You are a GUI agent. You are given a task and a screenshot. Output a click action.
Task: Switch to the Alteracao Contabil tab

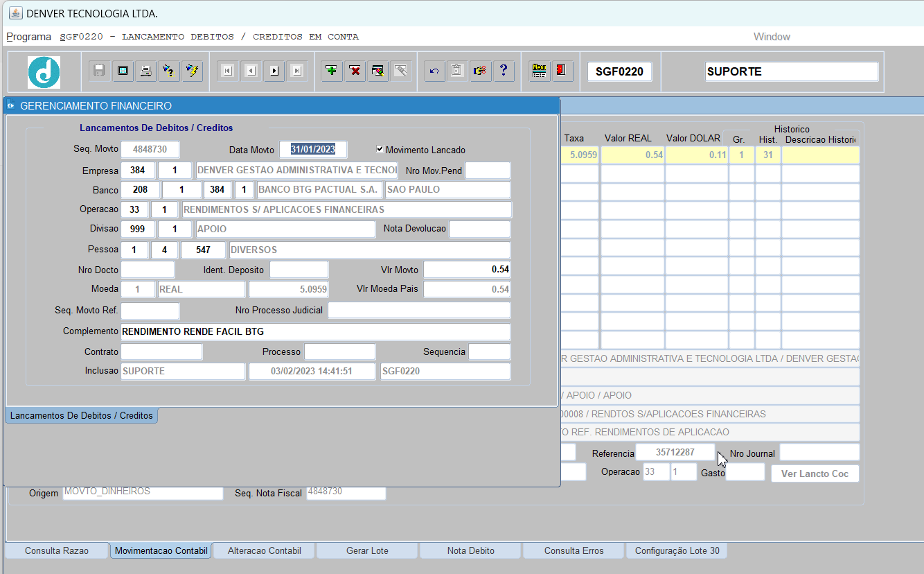264,550
